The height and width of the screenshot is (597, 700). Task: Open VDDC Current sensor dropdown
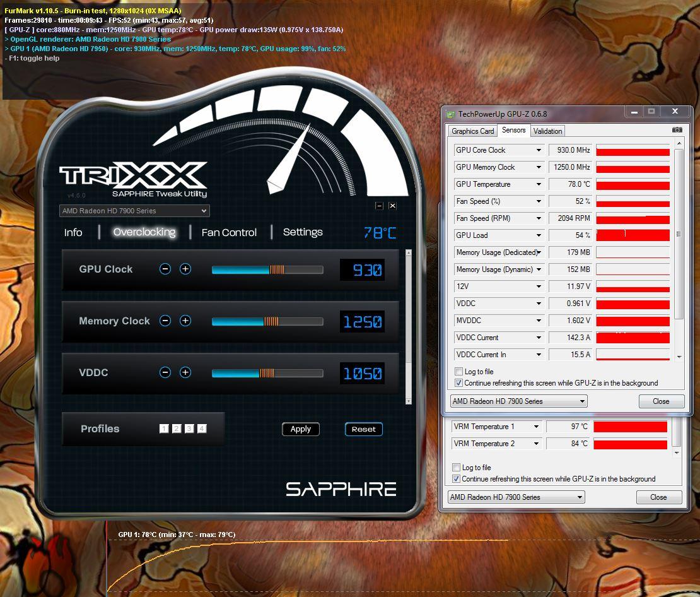pyautogui.click(x=539, y=338)
